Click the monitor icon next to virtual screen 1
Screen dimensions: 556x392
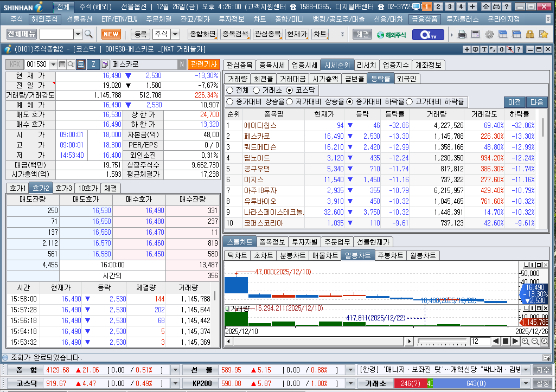coord(416,7)
